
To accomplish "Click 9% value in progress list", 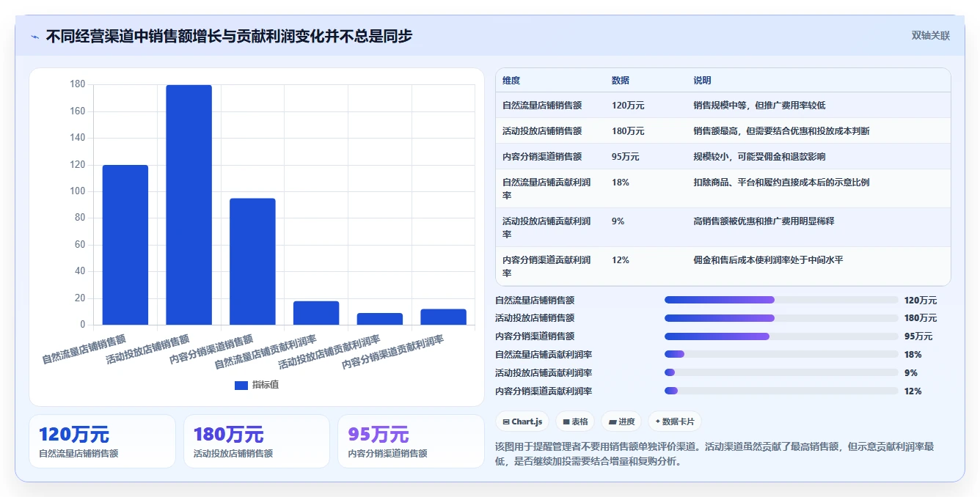I will [x=911, y=373].
